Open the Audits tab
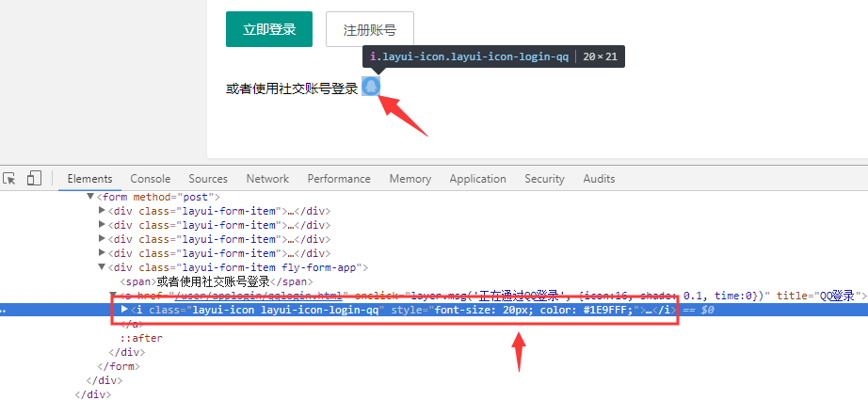 point(599,179)
